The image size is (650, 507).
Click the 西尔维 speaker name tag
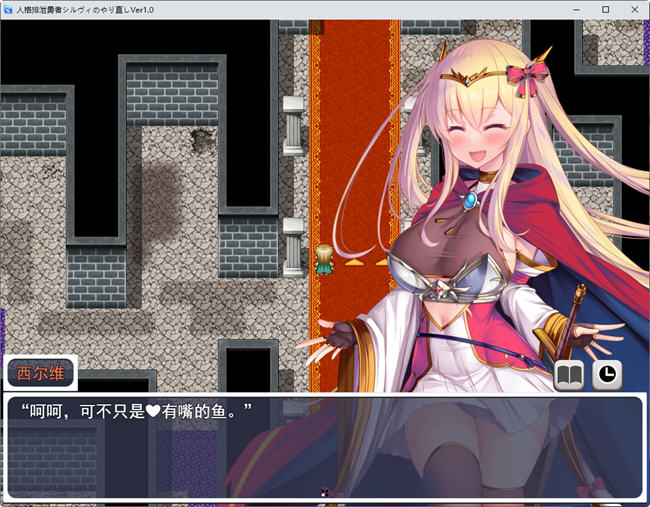(41, 374)
